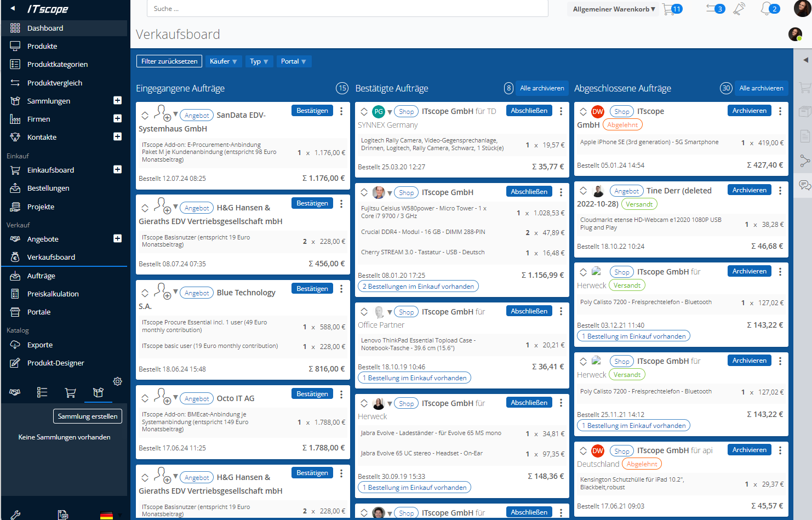Open user profile avatar in top corner
The image size is (812, 520).
(x=802, y=8)
